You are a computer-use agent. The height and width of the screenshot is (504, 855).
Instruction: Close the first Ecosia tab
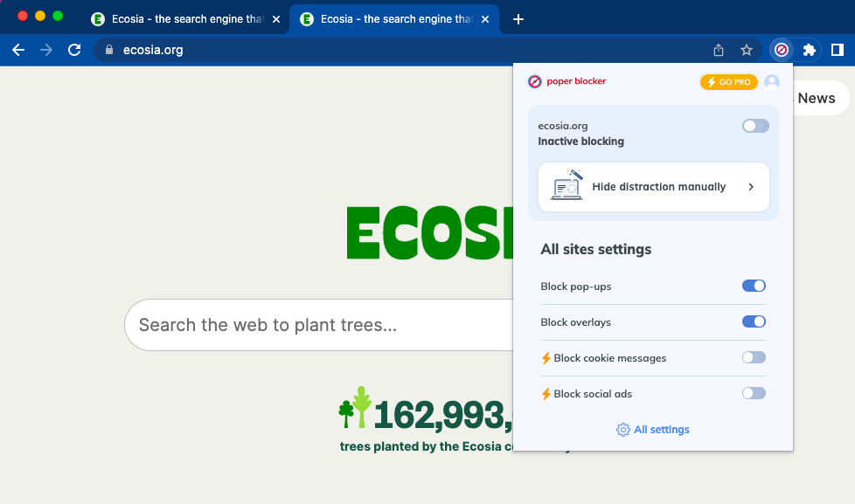click(x=276, y=19)
